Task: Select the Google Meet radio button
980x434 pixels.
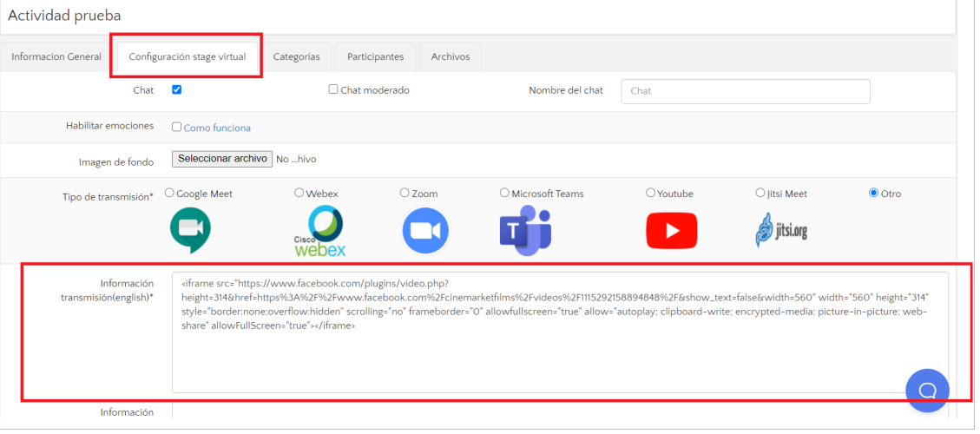Action: (169, 193)
